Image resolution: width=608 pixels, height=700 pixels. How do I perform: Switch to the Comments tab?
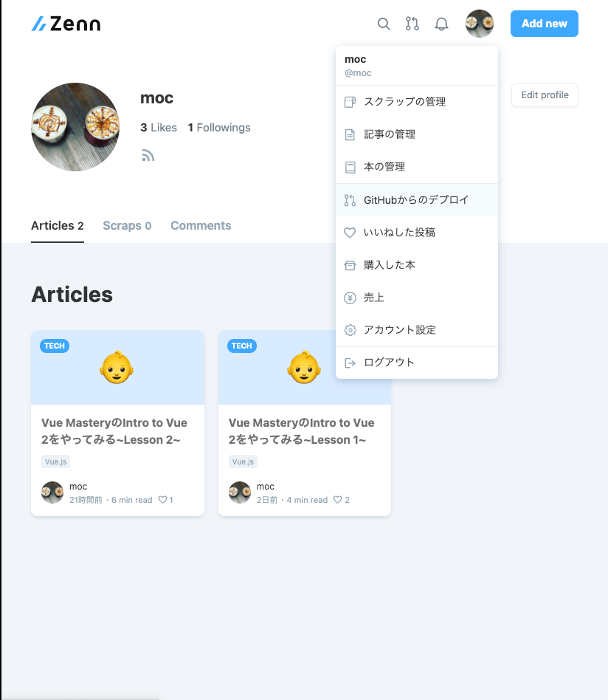(x=201, y=225)
